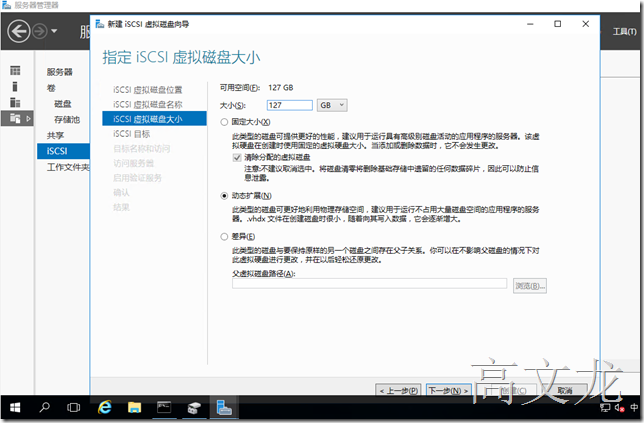Click the wizard title bar icon

99,24
